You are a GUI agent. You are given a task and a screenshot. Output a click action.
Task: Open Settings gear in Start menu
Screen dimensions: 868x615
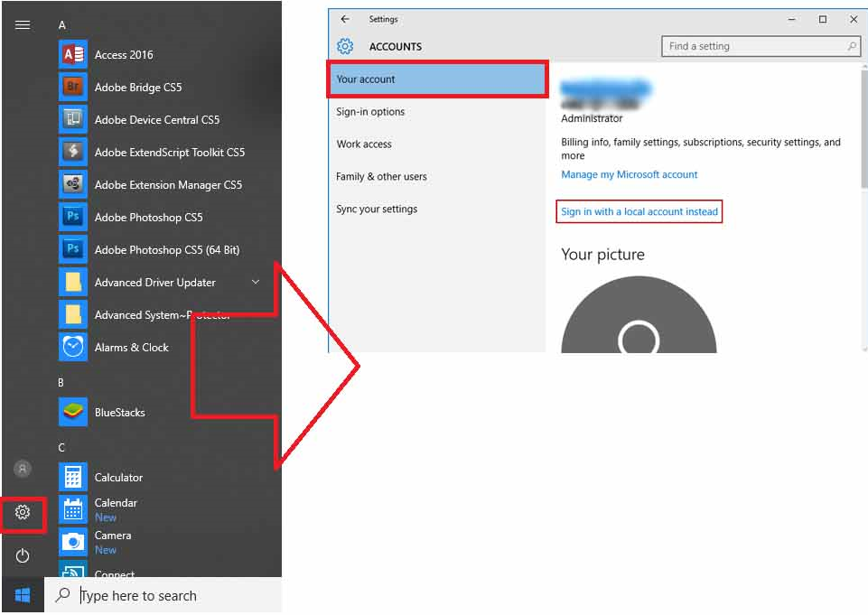(x=23, y=513)
